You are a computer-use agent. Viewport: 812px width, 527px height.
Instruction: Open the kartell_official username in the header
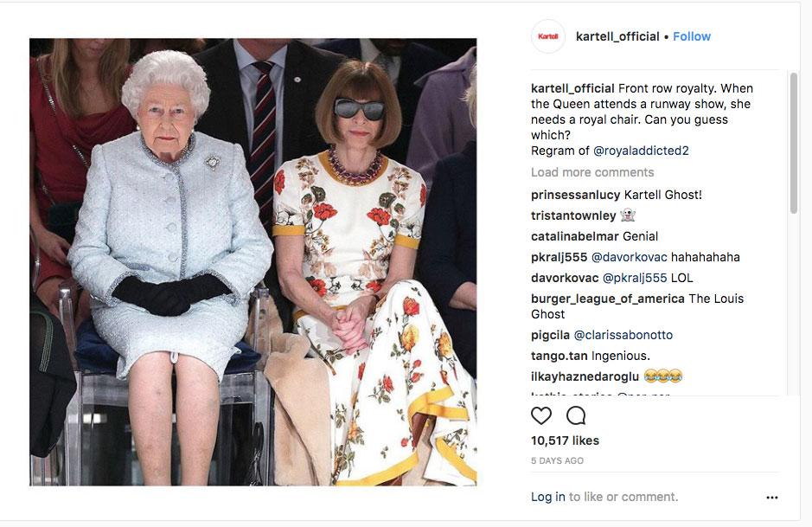tap(617, 37)
